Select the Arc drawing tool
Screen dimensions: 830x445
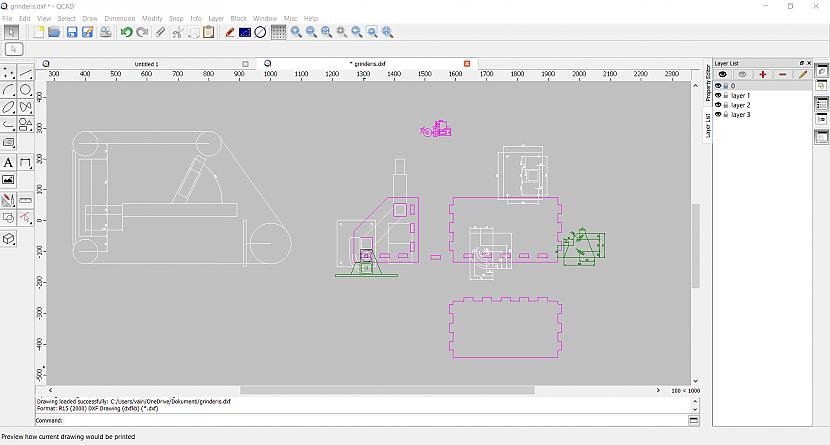[8, 90]
